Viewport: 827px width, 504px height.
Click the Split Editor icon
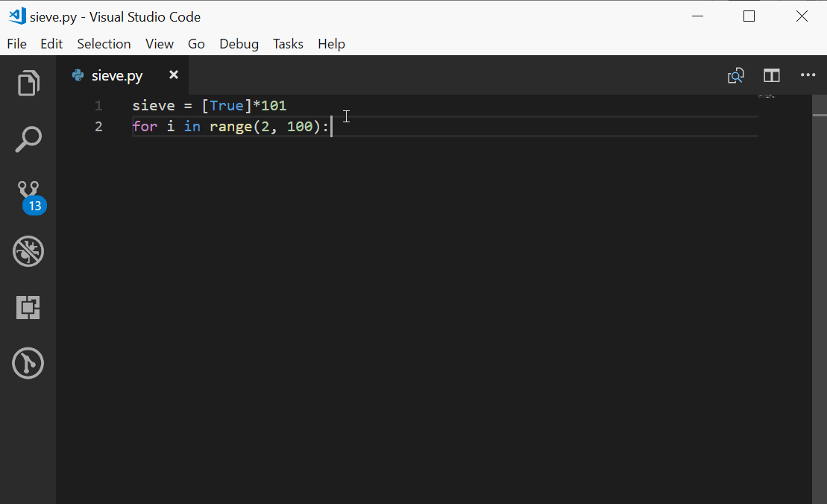(771, 75)
